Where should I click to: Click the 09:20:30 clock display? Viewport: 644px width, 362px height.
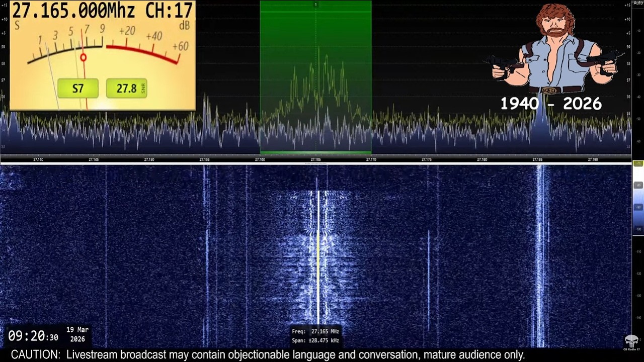tap(33, 336)
